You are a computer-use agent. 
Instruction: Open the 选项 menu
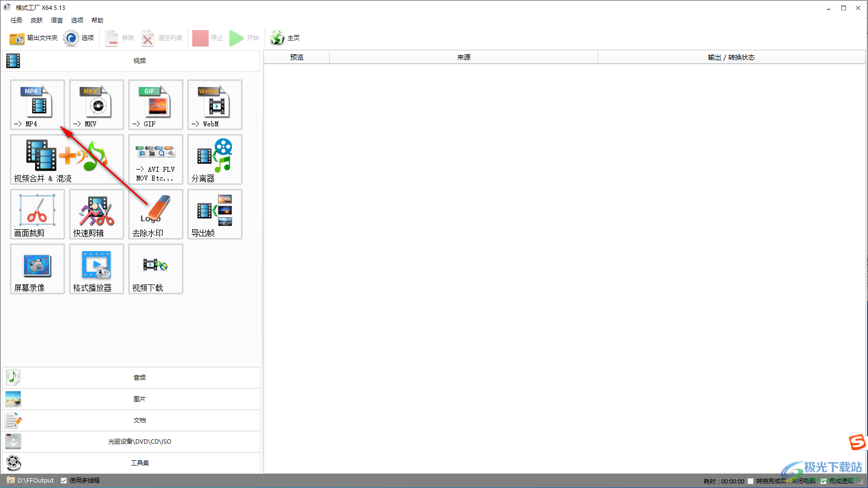click(x=77, y=20)
